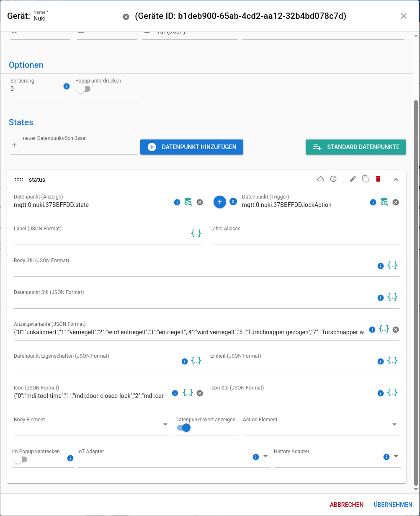This screenshot has width=420, height=516.
Task: Toggle Popup unterdrücken switch
Action: coord(84,89)
